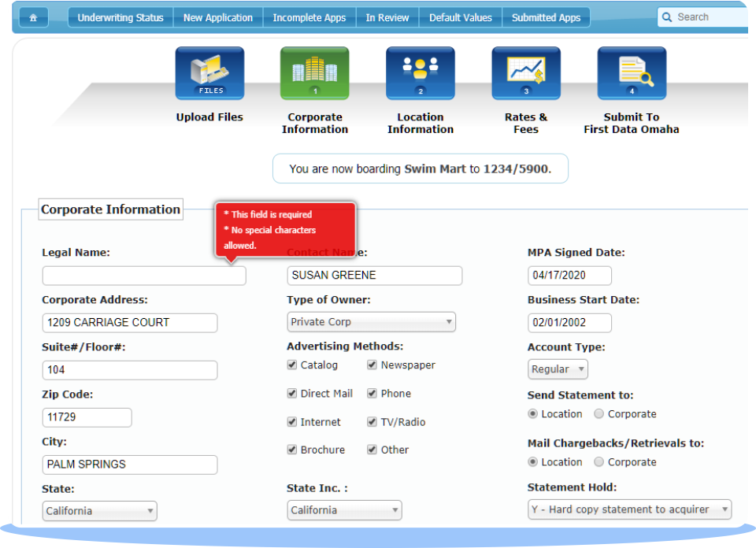Viewport: 756px width, 548px height.
Task: Open New Application tab
Action: coord(218,18)
